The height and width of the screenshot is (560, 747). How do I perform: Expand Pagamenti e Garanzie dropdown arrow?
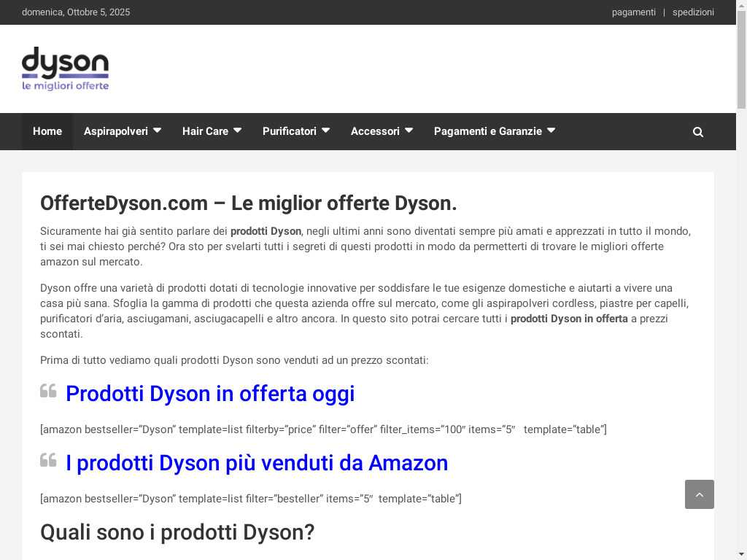[x=551, y=131]
